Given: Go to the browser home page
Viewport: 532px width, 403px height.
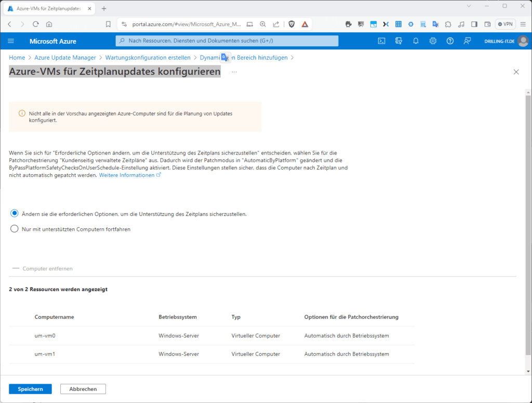Looking at the screenshot, I should coord(49,24).
